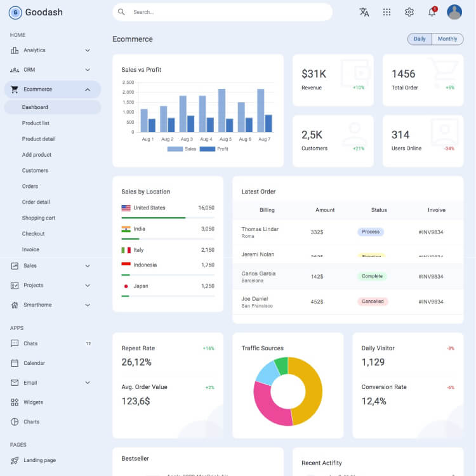Image resolution: width=476 pixels, height=476 pixels.
Task: Click the user profile avatar
Action: (x=454, y=12)
